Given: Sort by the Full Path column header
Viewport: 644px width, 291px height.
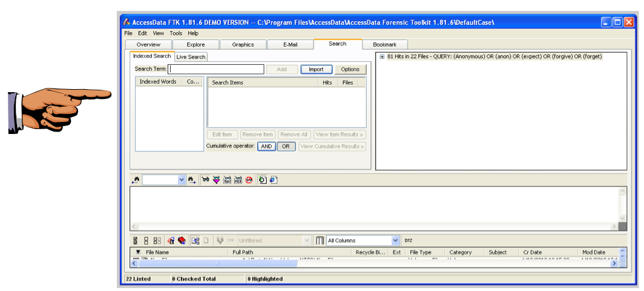Looking at the screenshot, I should pyautogui.click(x=289, y=252).
